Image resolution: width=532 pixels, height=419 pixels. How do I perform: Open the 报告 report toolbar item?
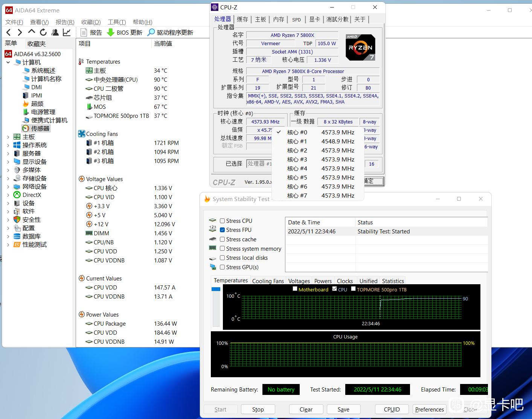pyautogui.click(x=91, y=32)
